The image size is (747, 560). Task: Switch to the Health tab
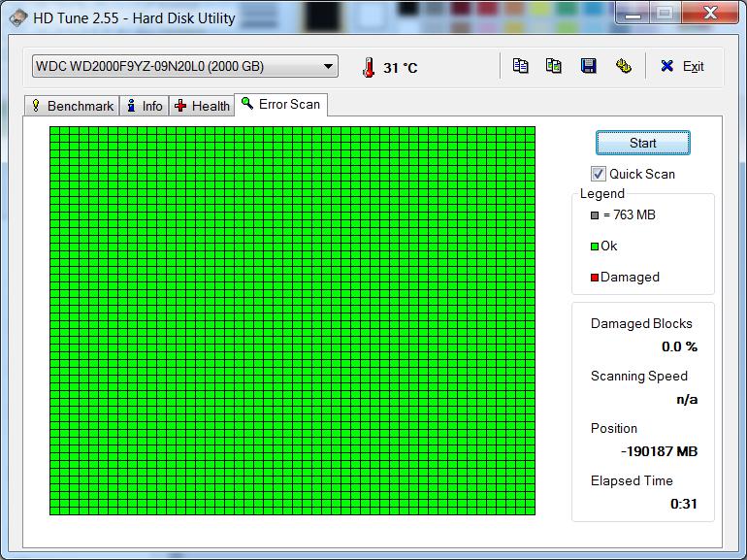click(x=202, y=106)
